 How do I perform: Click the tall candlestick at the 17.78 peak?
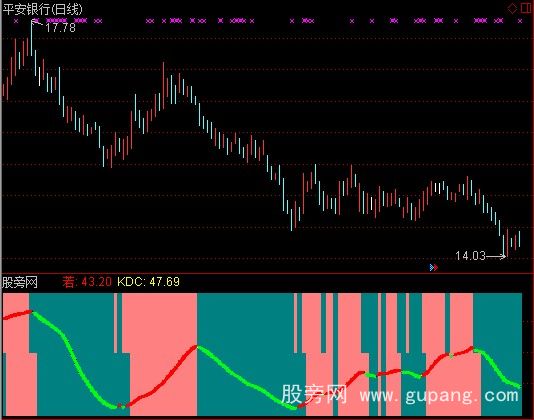(31, 37)
